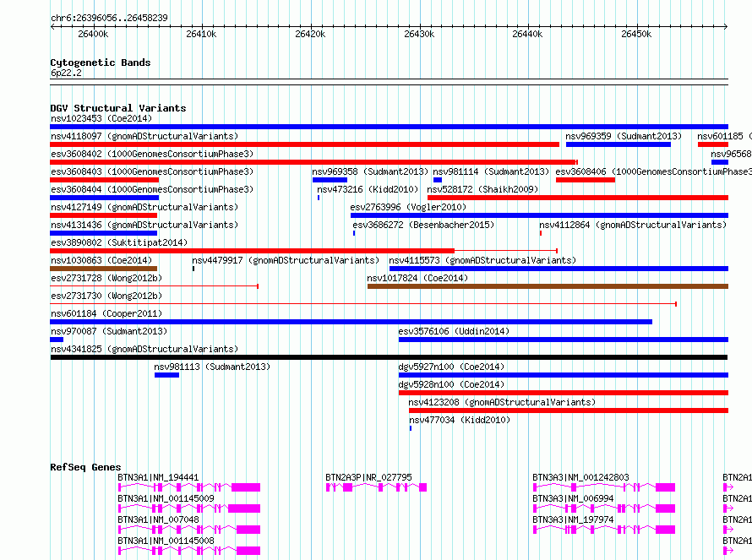Select the BTN3A3|NM_006994 transcript label
The image size is (752, 560).
pos(573,498)
